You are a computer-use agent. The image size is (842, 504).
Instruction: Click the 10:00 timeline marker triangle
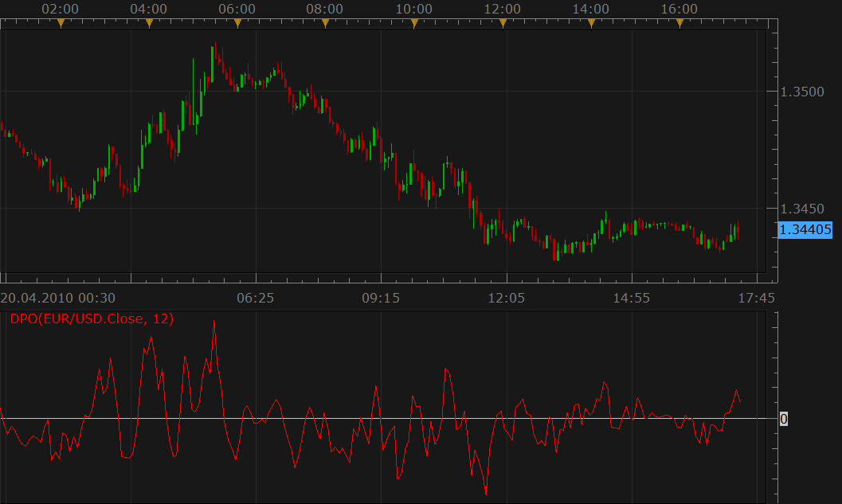414,23
